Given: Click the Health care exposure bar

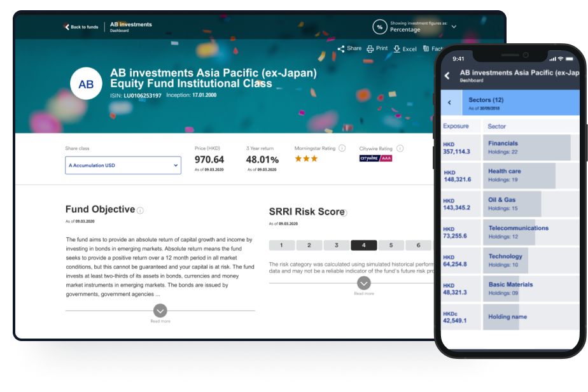Looking at the screenshot, I should pos(519,176).
